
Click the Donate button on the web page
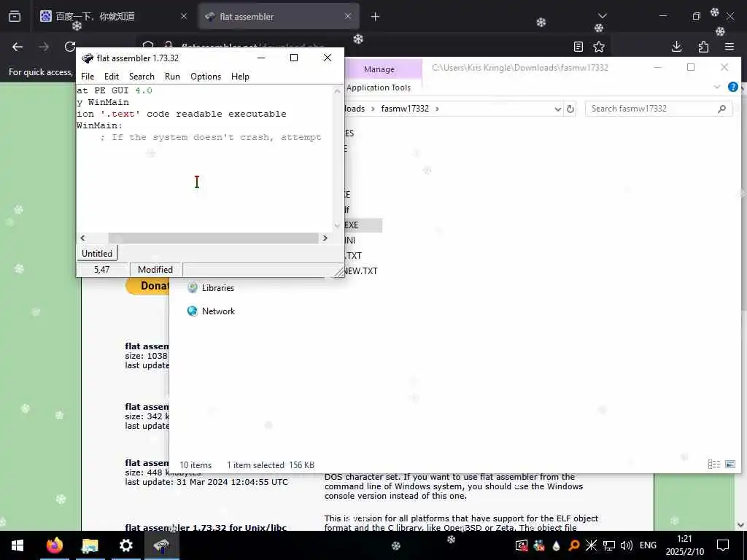click(x=147, y=286)
